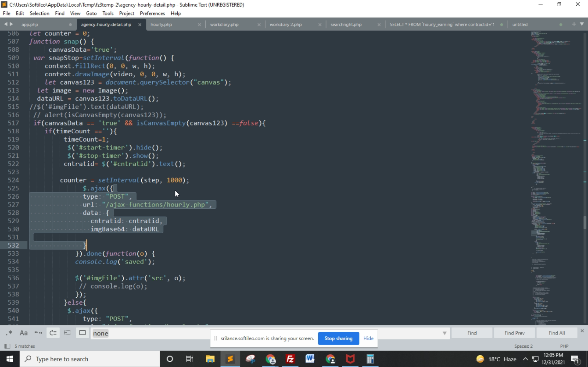
Task: Click in the find input field
Action: click(x=263, y=333)
